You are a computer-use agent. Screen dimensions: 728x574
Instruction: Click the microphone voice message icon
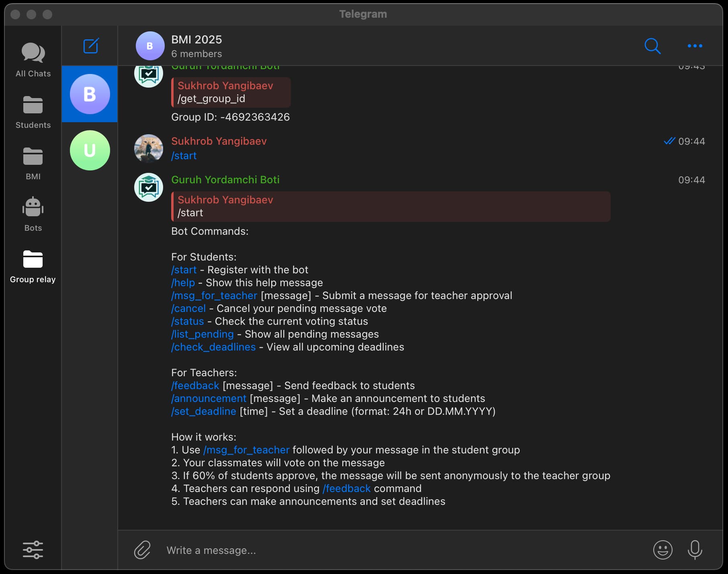point(695,550)
